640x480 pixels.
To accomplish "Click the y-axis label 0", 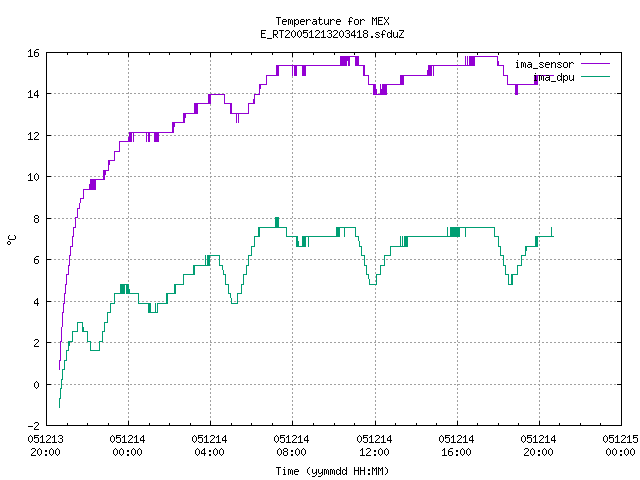I will point(36,385).
